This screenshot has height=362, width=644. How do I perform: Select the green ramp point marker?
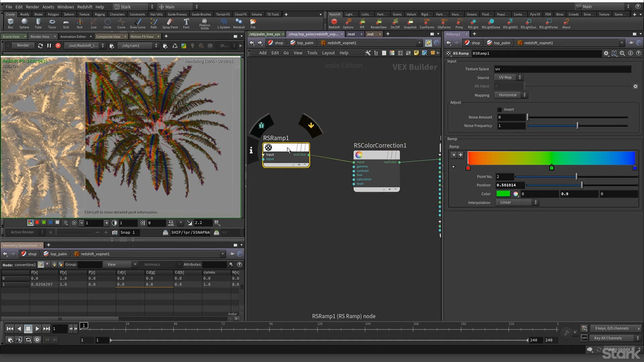tap(552, 168)
